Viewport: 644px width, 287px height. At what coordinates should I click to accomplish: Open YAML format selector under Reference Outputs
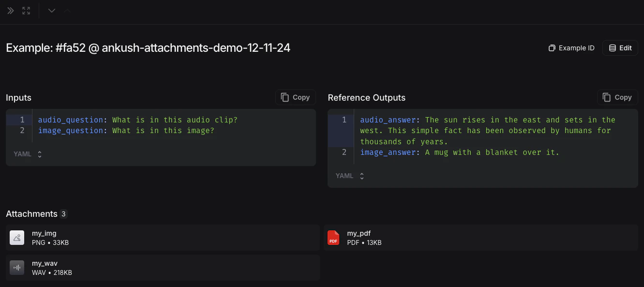click(x=350, y=176)
